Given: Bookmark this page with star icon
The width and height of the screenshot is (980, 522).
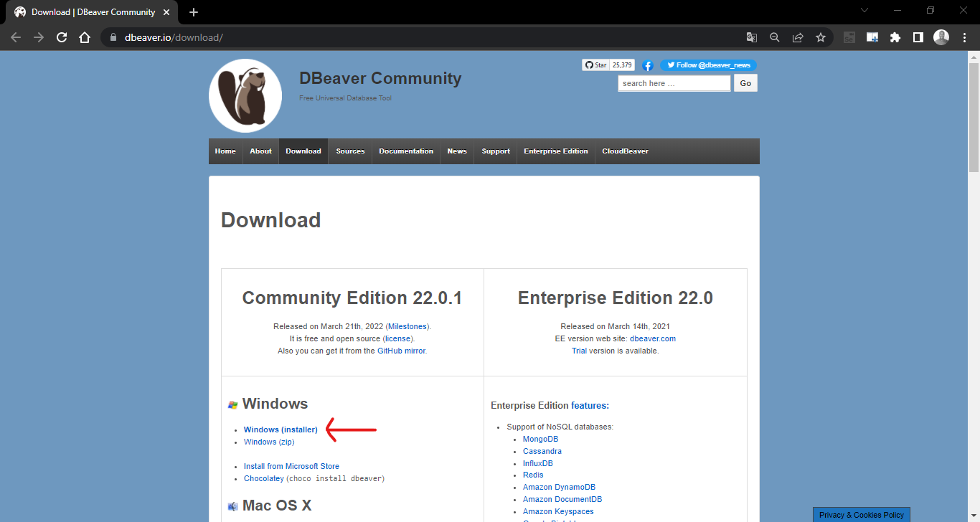Looking at the screenshot, I should point(820,37).
